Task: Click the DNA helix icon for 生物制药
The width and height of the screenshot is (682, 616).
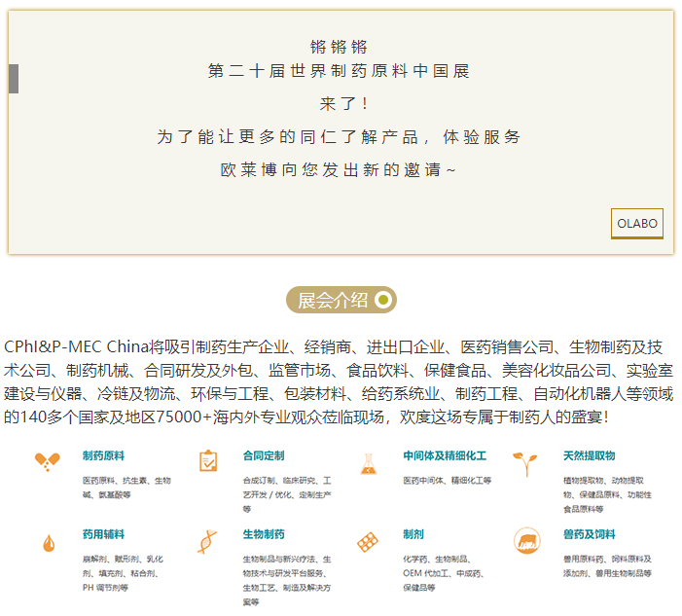Action: coord(207,542)
